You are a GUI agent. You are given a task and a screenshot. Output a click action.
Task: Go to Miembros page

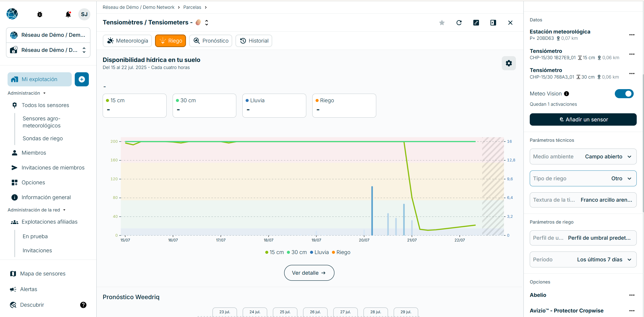click(x=34, y=153)
